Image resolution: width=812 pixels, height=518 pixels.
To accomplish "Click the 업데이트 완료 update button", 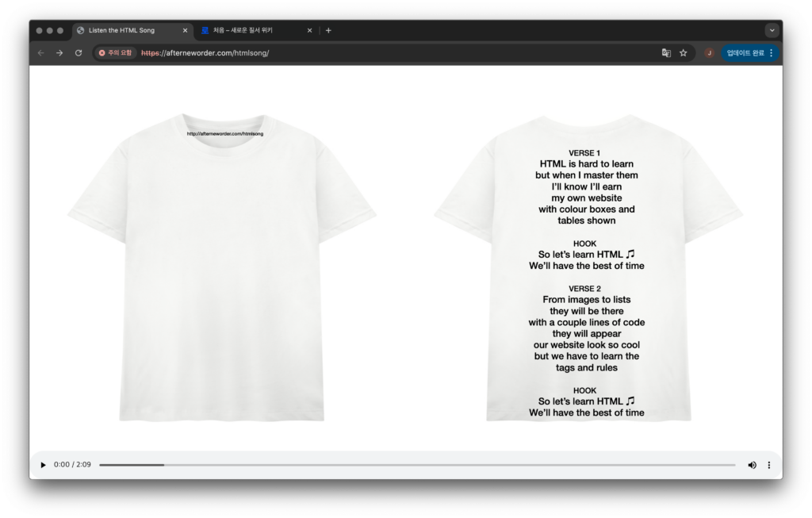I will [749, 53].
